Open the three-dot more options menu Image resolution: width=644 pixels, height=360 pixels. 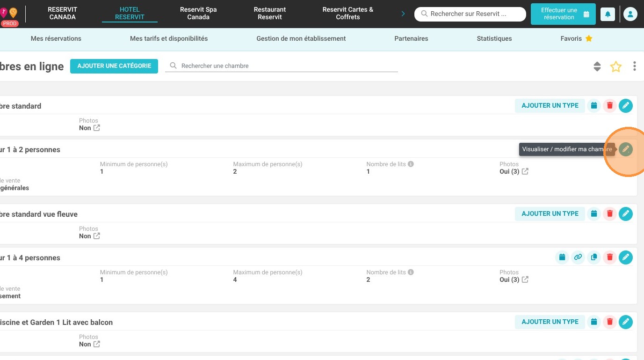click(x=634, y=66)
